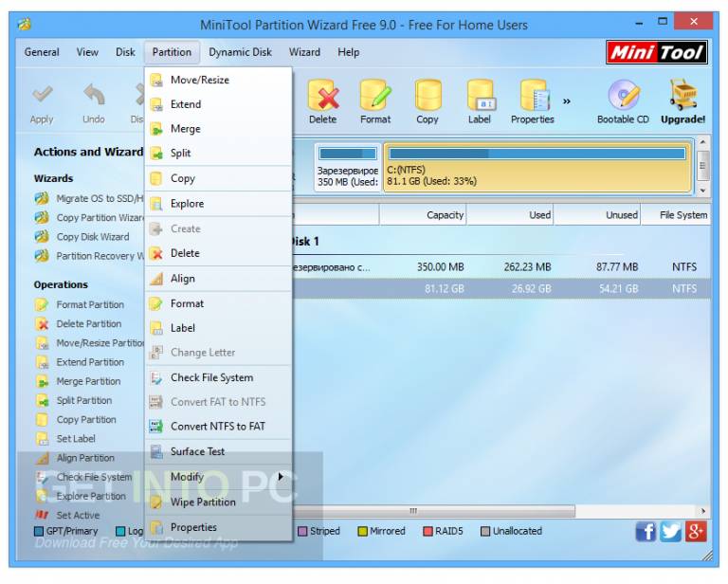The image size is (728, 584).
Task: Choose Delete Partition in Operations
Action: (x=79, y=323)
